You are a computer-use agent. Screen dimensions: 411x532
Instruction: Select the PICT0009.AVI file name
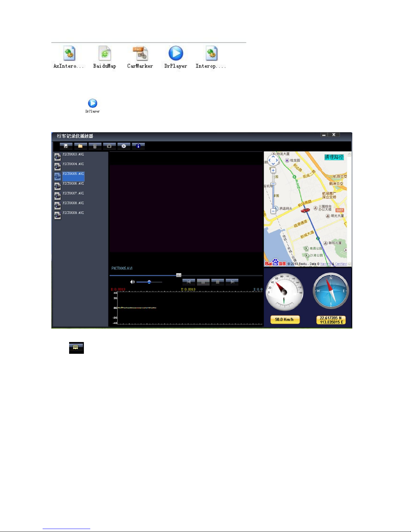click(x=73, y=213)
